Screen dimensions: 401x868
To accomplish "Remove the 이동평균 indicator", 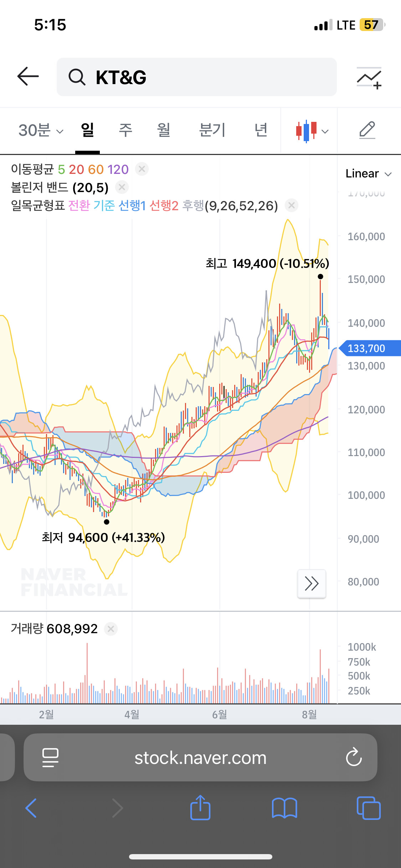I will click(142, 169).
